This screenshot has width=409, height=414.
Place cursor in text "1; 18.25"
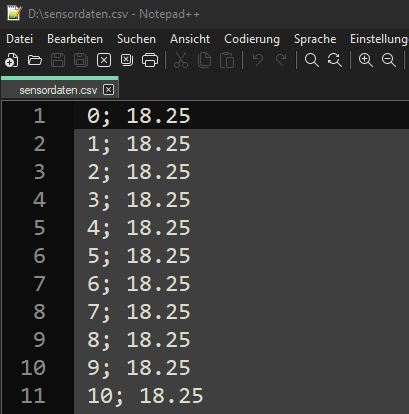coord(139,144)
